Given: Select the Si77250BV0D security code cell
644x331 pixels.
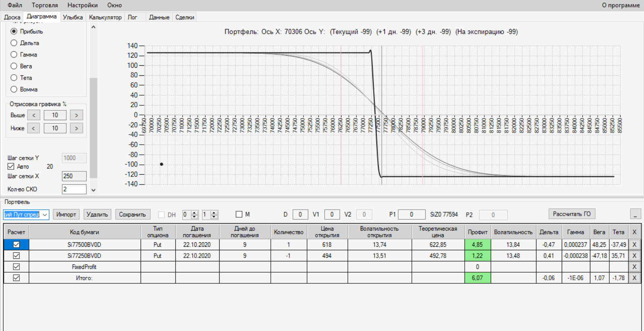Looking at the screenshot, I should tap(85, 256).
